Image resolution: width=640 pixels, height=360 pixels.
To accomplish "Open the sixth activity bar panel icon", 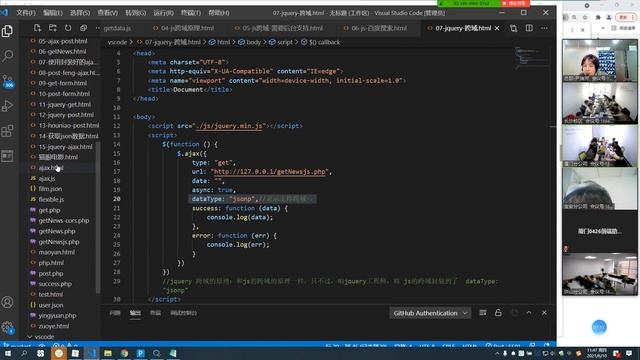I will click(7, 156).
